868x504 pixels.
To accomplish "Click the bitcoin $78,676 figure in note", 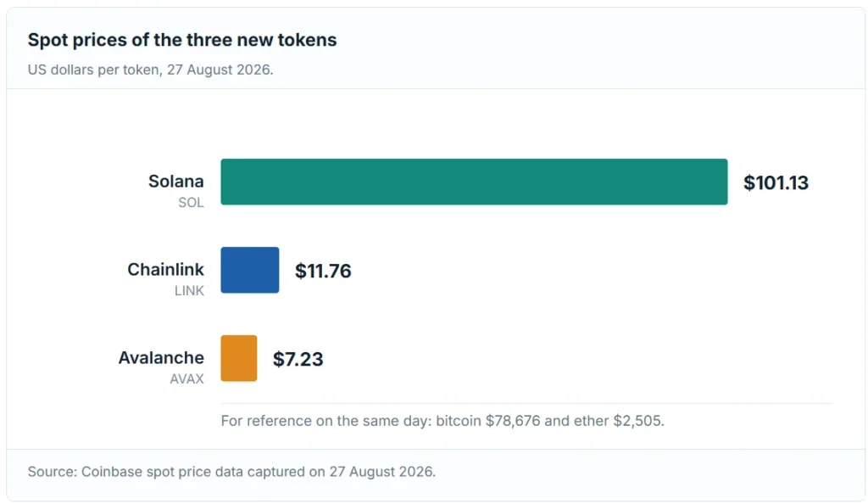I will point(487,421).
